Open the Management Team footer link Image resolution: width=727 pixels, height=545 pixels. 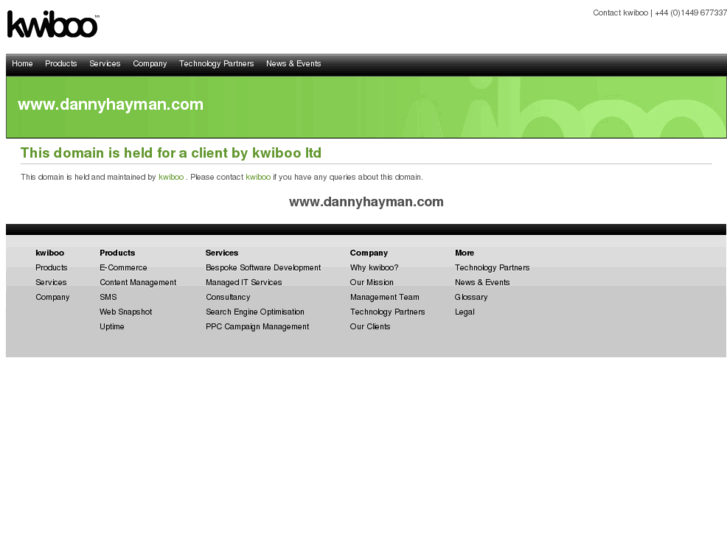click(x=385, y=297)
